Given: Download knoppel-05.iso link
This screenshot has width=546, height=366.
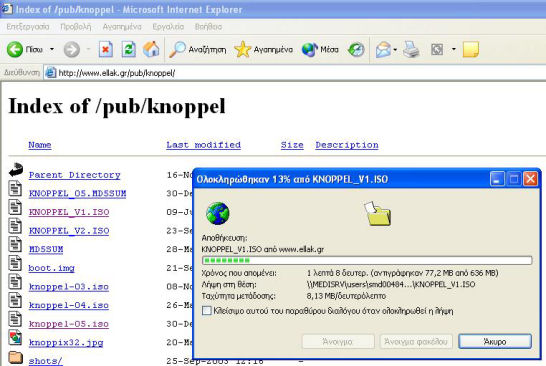Looking at the screenshot, I should [x=69, y=324].
